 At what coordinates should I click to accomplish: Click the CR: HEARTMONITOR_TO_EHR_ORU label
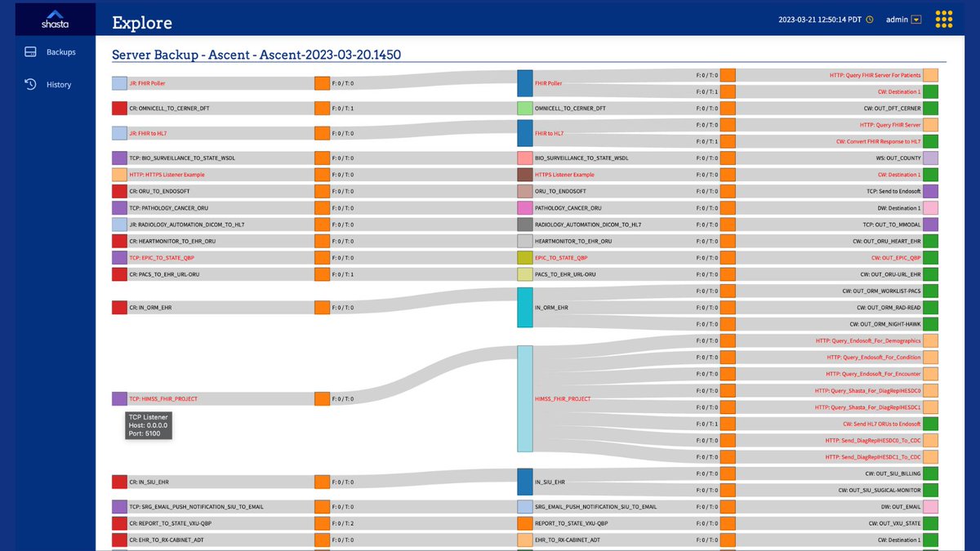click(x=171, y=241)
